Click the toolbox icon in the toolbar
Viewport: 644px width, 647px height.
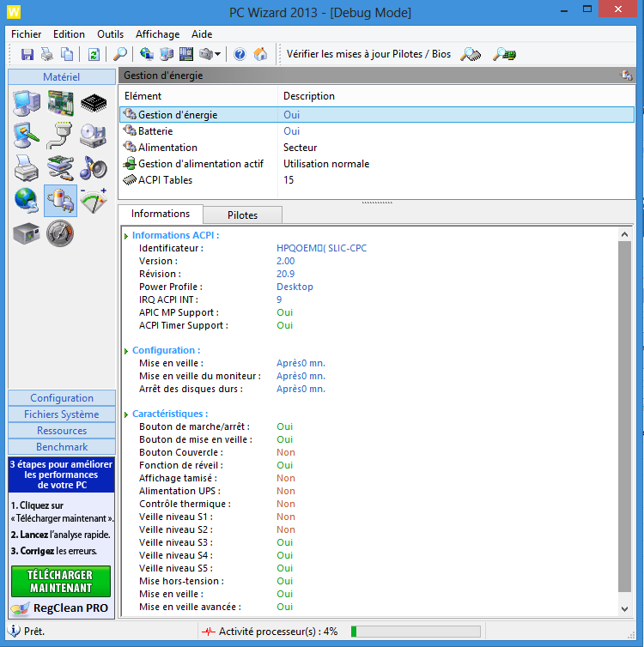point(206,54)
